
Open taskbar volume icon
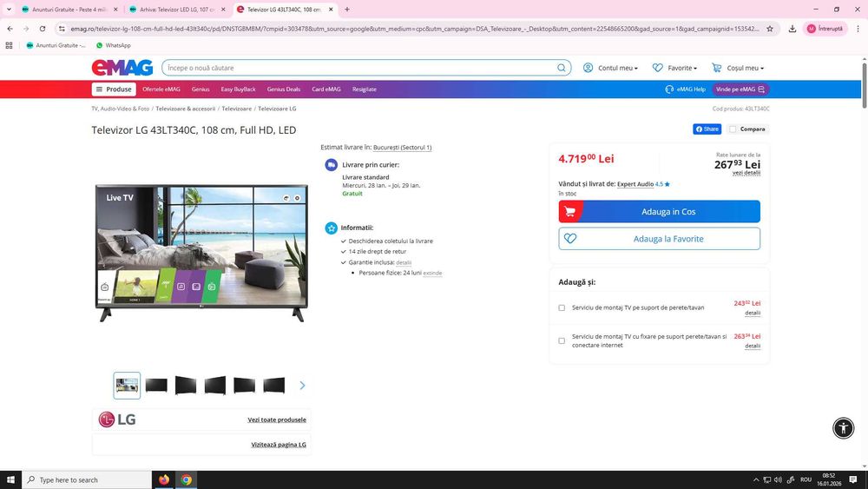pyautogui.click(x=778, y=479)
